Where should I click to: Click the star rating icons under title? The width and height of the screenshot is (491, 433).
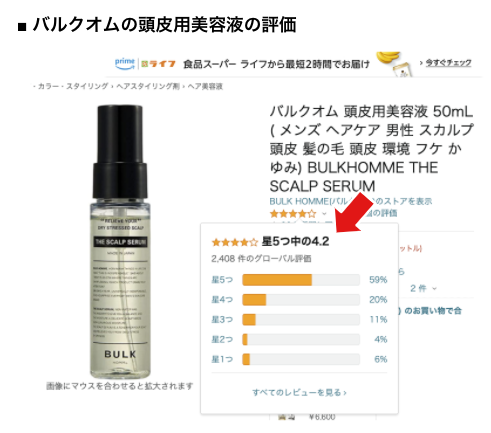293,213
